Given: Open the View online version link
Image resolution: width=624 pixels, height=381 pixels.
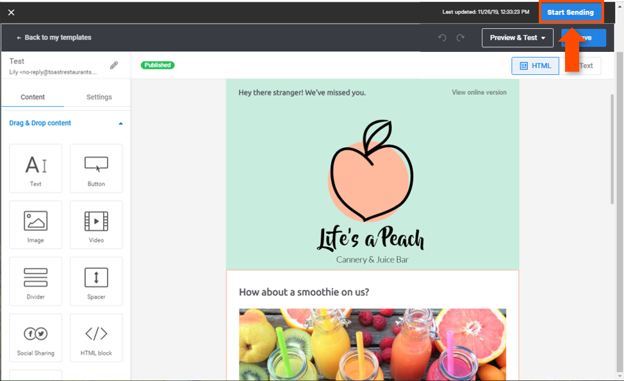Looking at the screenshot, I should [x=479, y=92].
